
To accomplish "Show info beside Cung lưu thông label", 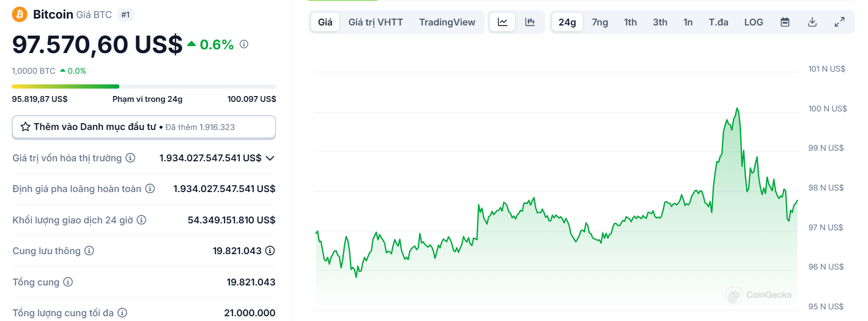I will pyautogui.click(x=89, y=250).
